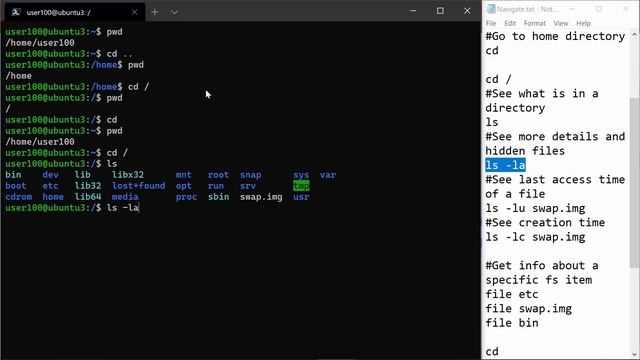Click the 'ls -lu swap.img' line in Notepad
640x360 pixels.
point(535,208)
